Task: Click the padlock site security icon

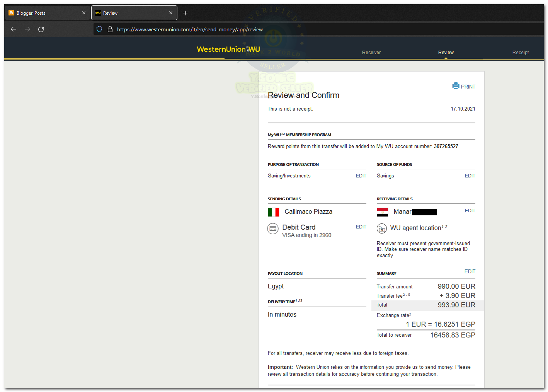Action: coord(110,29)
